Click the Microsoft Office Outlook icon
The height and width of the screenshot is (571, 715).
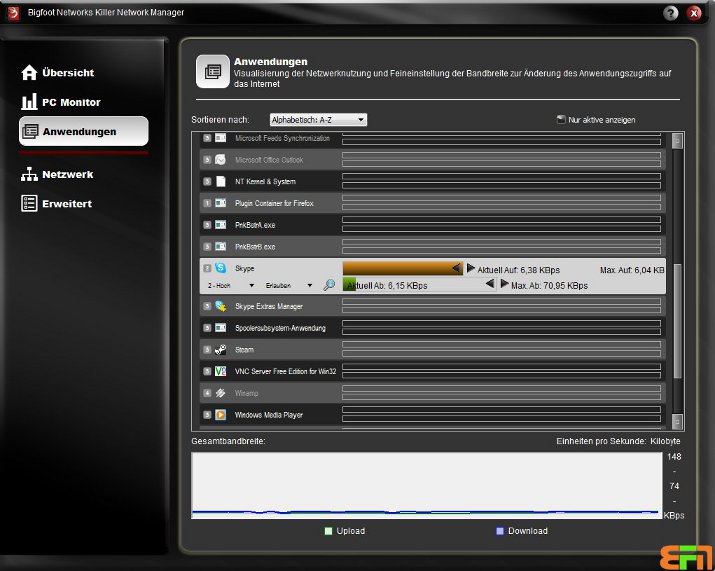pos(220,160)
